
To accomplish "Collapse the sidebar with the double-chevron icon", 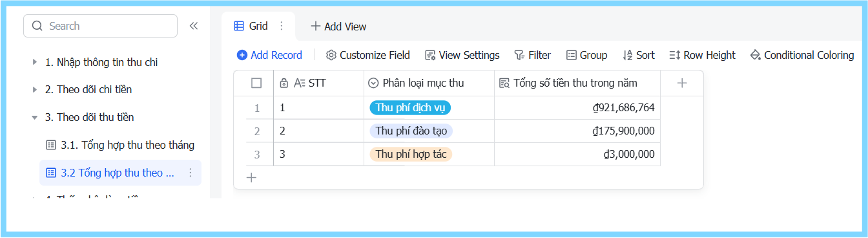I will [x=193, y=26].
